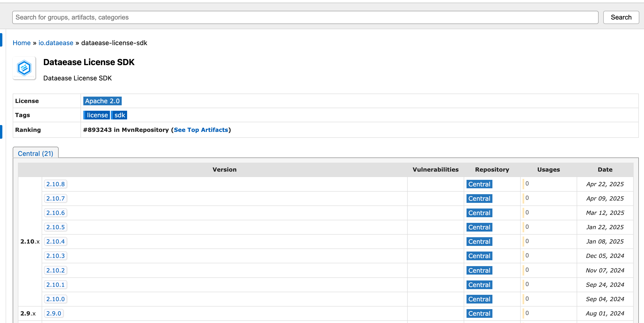Switch to the Central (21) tab
The height and width of the screenshot is (323, 644).
(x=36, y=153)
